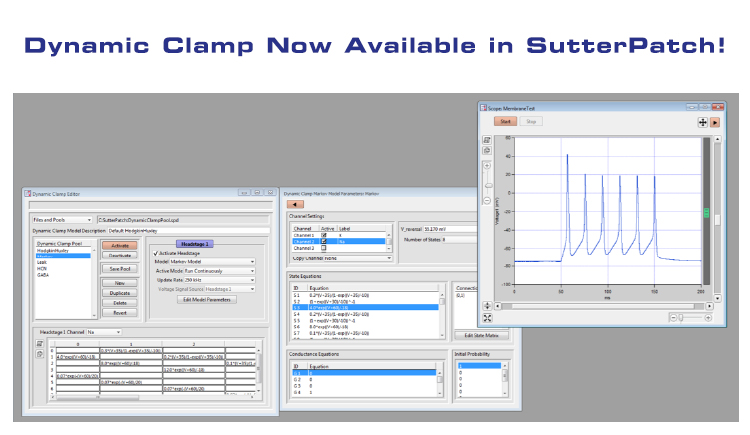Image resolution: width=750 pixels, height=435 pixels.
Task: Click top icon beside Dynamic Clamp Editor matrix
Action: [40, 344]
